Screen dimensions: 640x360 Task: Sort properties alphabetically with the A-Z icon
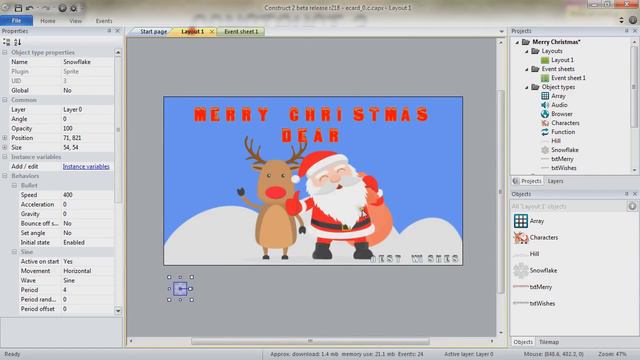18,42
